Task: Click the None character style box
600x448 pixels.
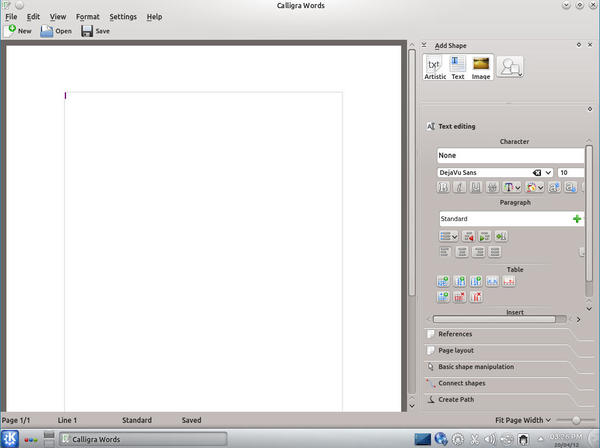Action: pos(510,155)
